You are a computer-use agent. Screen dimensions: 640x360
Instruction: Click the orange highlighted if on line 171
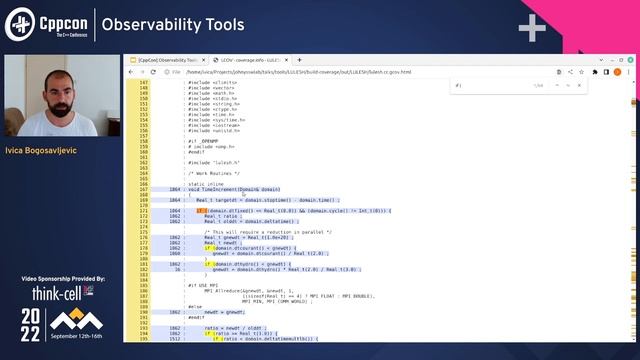click(x=202, y=211)
